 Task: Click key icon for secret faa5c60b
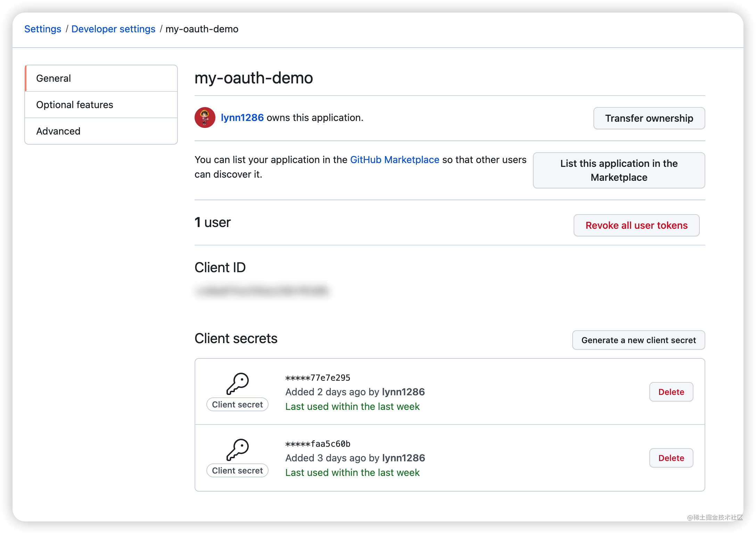click(x=238, y=450)
